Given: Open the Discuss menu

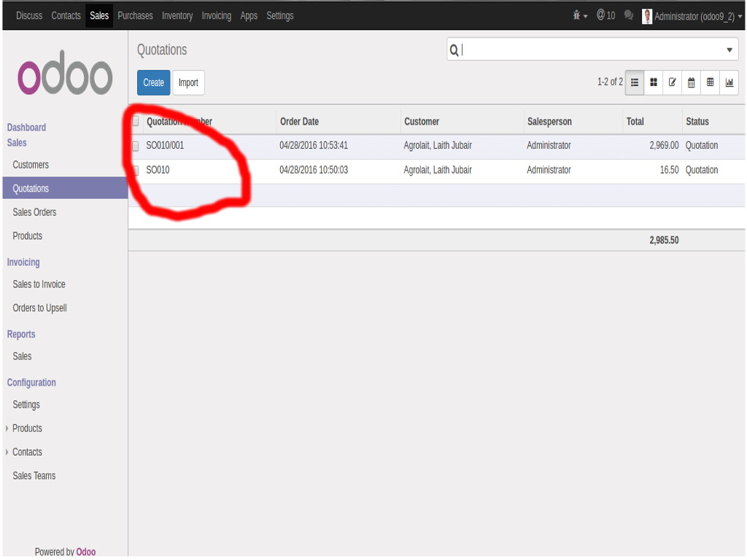Looking at the screenshot, I should pos(29,16).
